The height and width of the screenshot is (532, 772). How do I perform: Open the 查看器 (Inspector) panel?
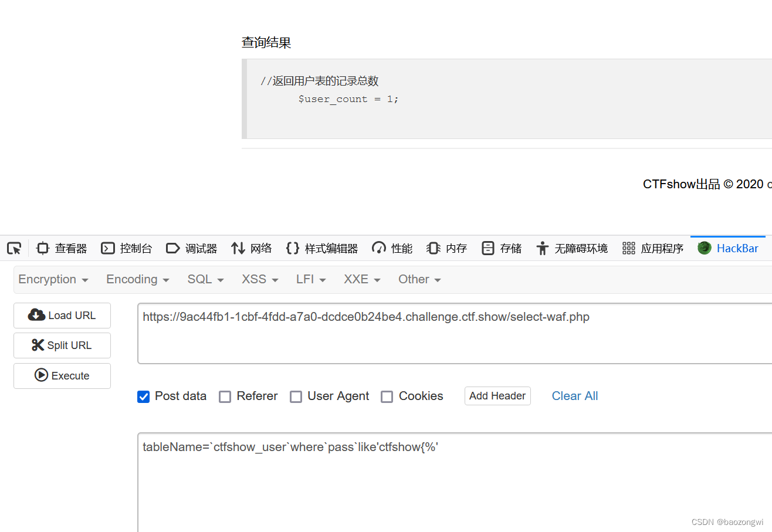coord(61,248)
